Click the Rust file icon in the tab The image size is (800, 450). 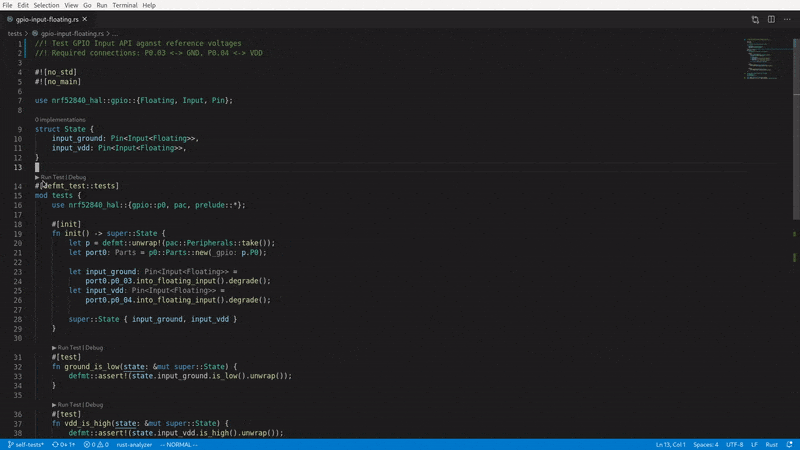tap(10, 19)
